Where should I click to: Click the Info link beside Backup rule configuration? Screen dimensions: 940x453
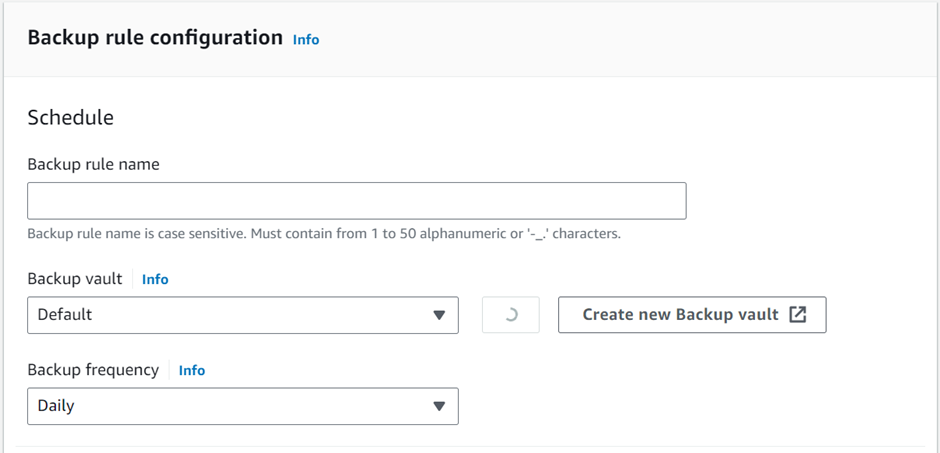(306, 40)
